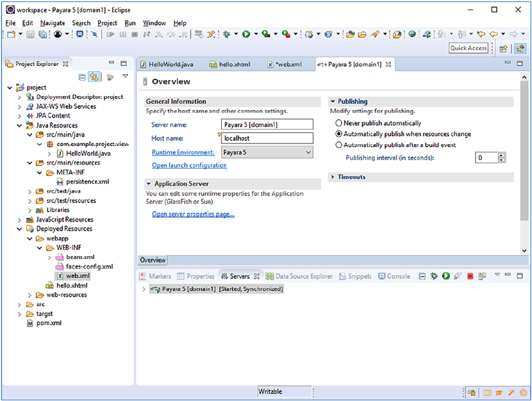Screen dimensions: 532x401
Task: Click the editor vertical scrollbar down arrow
Action: (x=524, y=251)
